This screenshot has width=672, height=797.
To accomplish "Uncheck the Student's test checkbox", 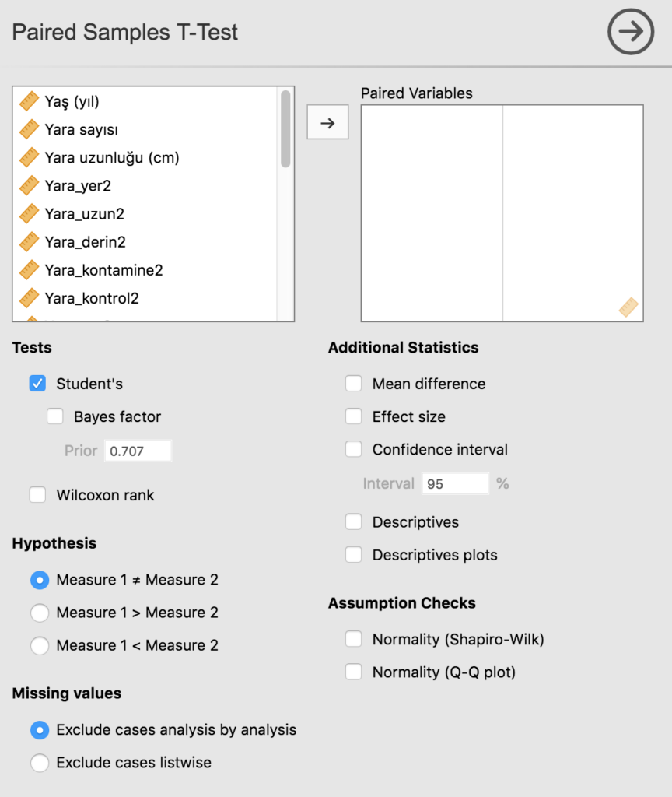I will 37,384.
